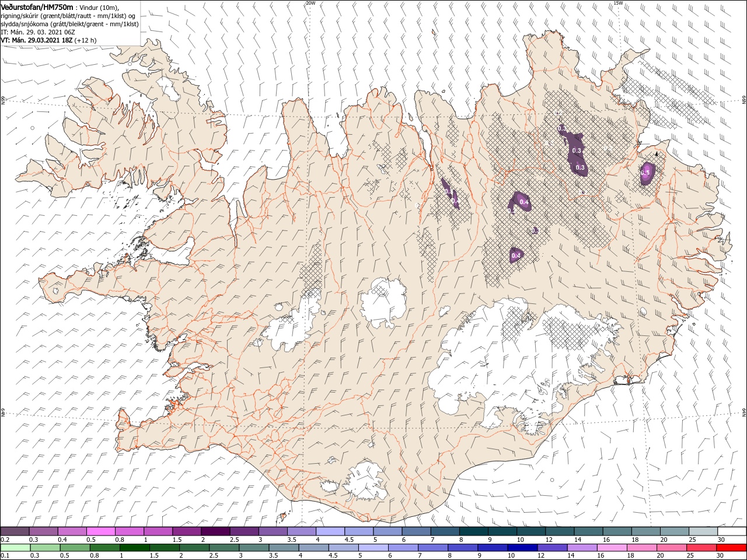Click the 20W longitude label at the top edge
747x560 pixels.
[310, 3]
